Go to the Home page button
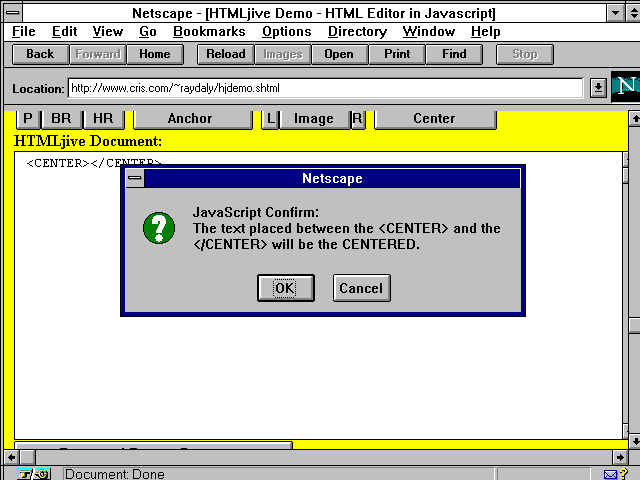This screenshot has width=640, height=480. (155, 54)
